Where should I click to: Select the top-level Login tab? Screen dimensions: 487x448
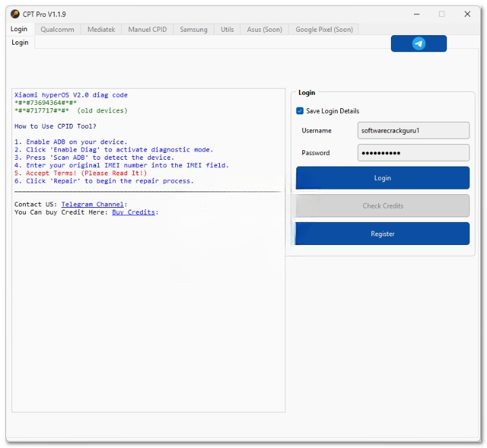(x=19, y=29)
